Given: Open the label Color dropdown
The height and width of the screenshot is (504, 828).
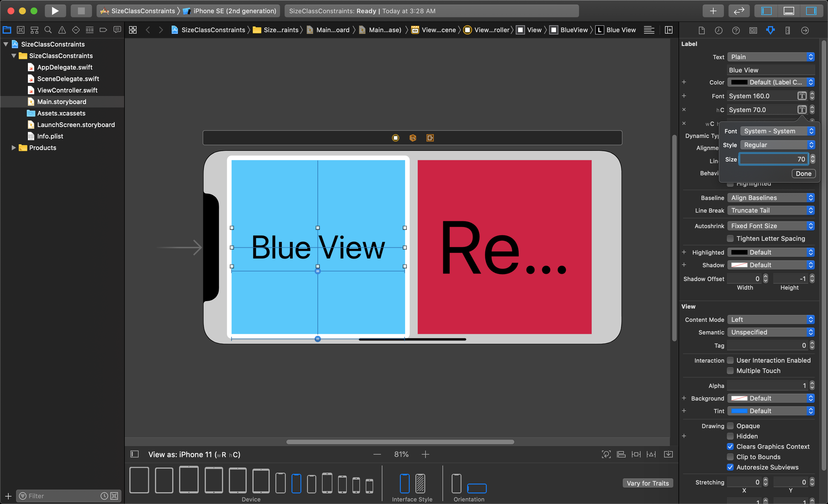Looking at the screenshot, I should 771,82.
